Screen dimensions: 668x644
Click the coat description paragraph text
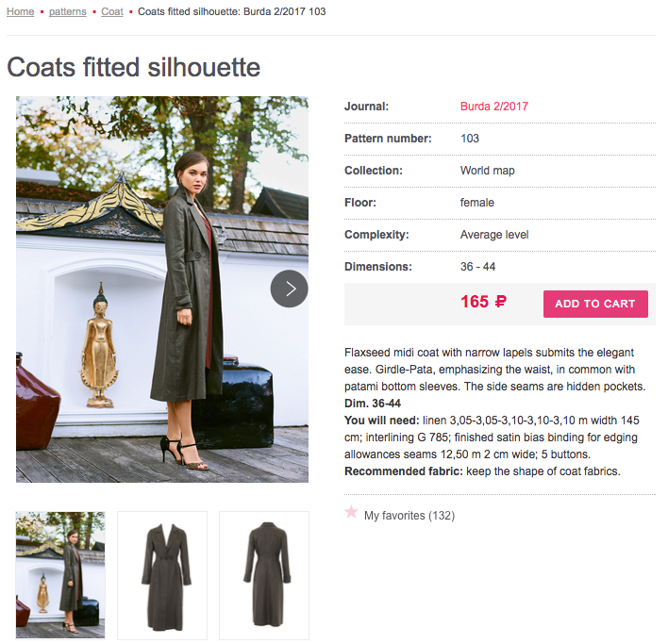point(495,370)
